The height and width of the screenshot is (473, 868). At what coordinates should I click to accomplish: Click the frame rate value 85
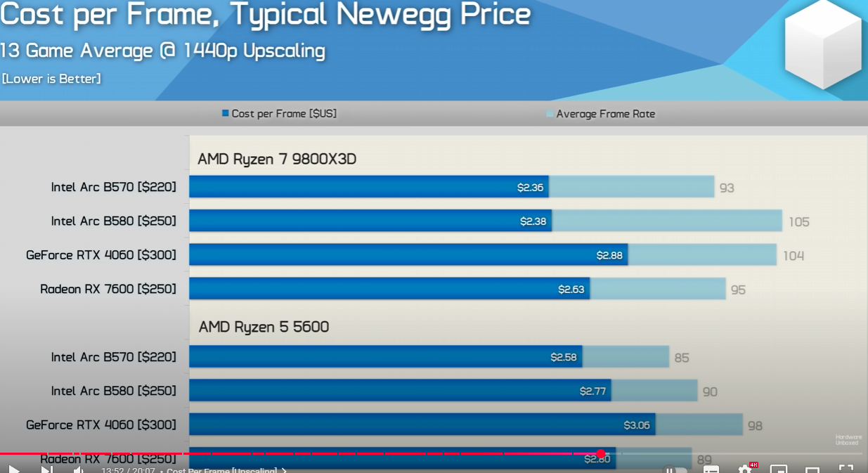point(682,358)
